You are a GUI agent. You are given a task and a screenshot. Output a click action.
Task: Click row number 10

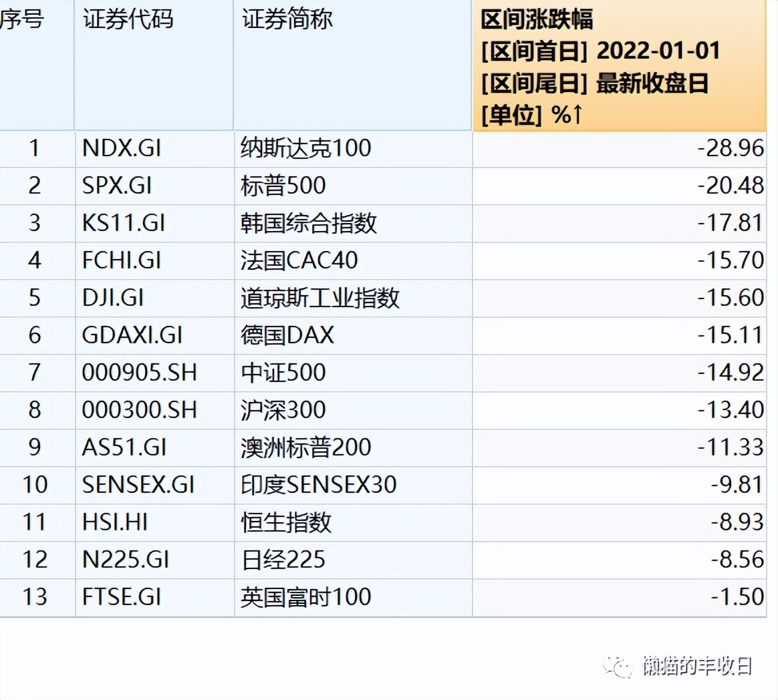pos(35,486)
